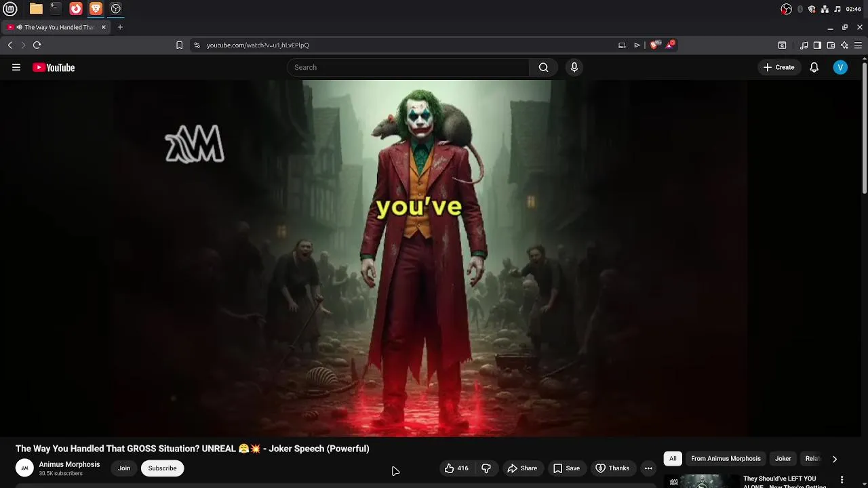Click the system clock showing 02:46
868x488 pixels.
click(x=853, y=9)
